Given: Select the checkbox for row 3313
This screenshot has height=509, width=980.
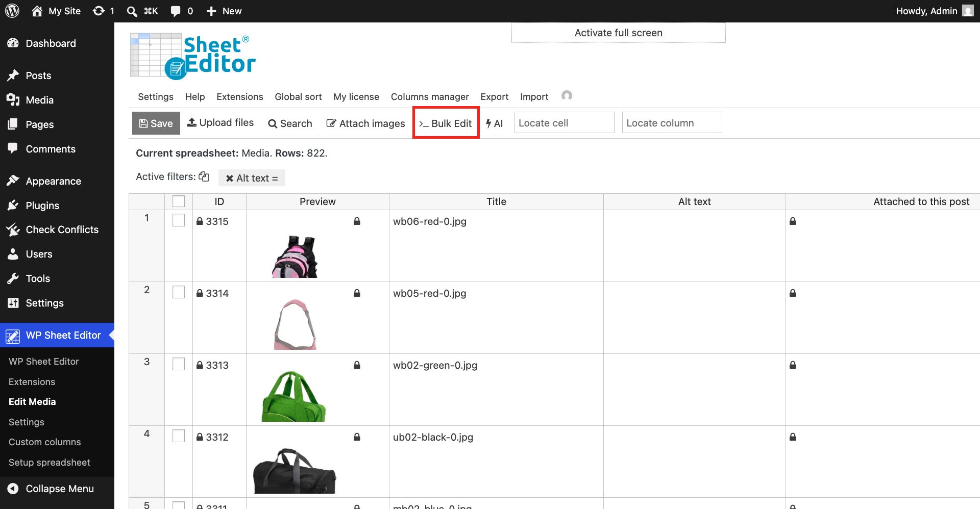Looking at the screenshot, I should tap(179, 364).
